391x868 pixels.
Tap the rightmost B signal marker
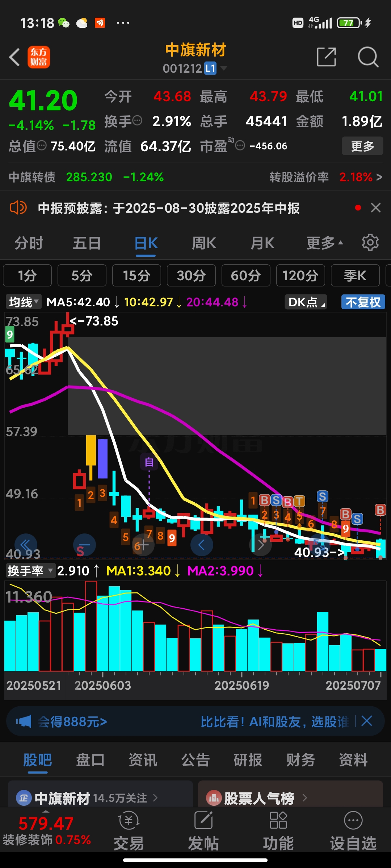pyautogui.click(x=380, y=510)
